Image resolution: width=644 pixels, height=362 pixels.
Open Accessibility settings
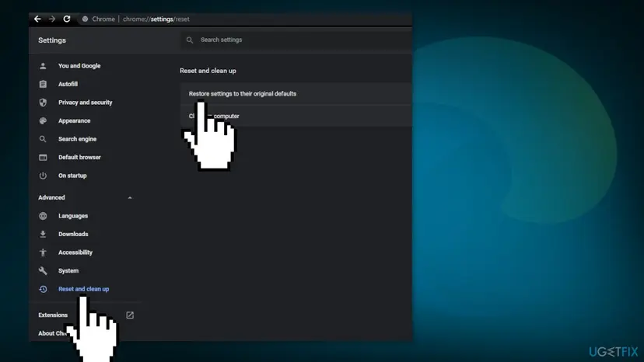[75, 252]
